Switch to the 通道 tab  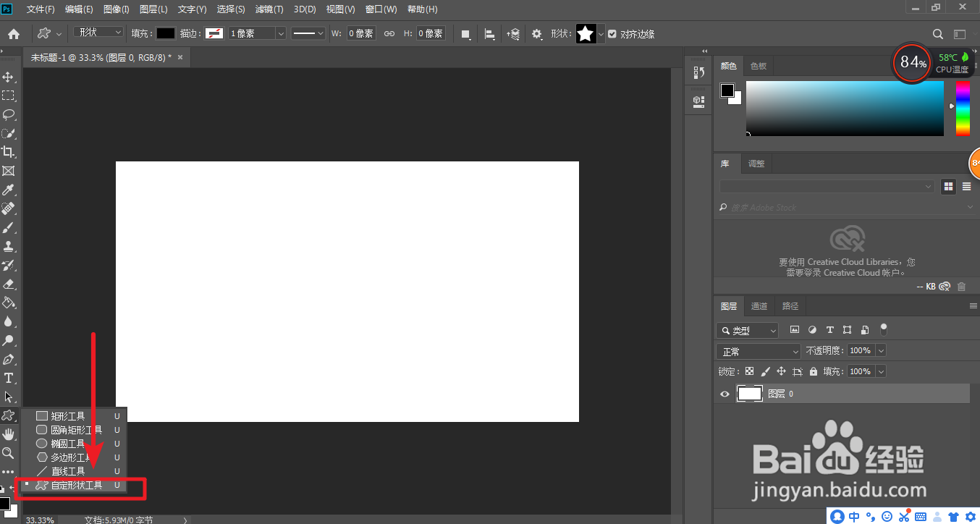759,306
